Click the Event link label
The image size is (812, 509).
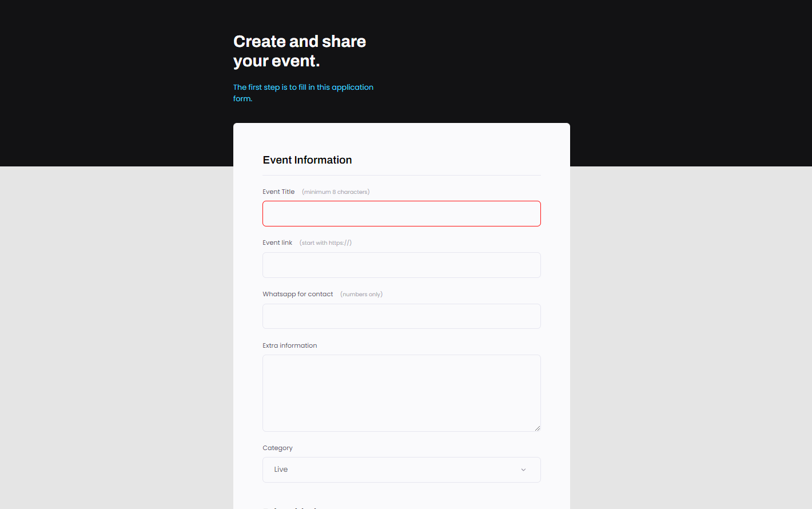277,242
